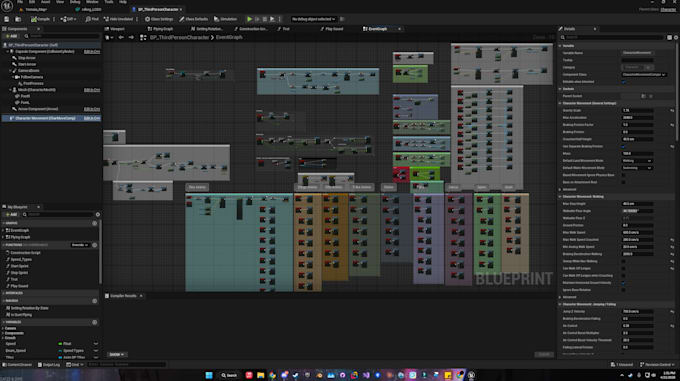Click the Max Walk Speed value field
The height and width of the screenshot is (381, 680).
637,232
